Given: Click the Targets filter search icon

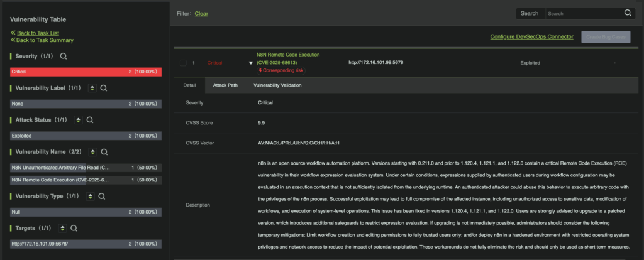Looking at the screenshot, I should point(74,228).
